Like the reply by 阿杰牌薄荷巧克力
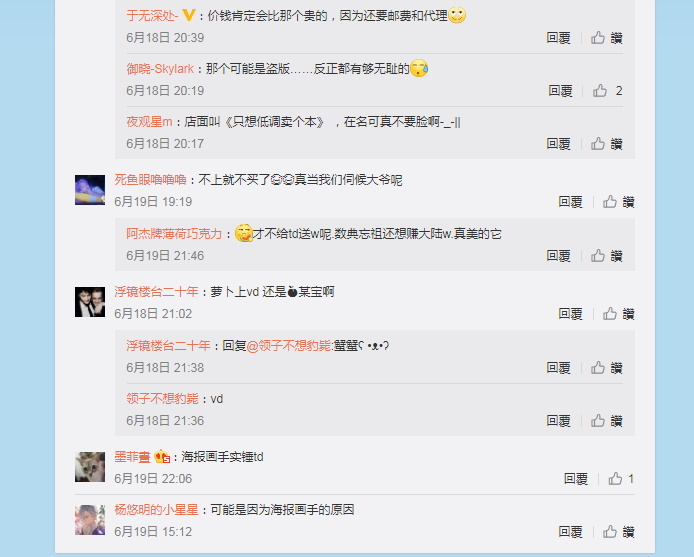Image resolution: width=694 pixels, height=557 pixels. 606,256
